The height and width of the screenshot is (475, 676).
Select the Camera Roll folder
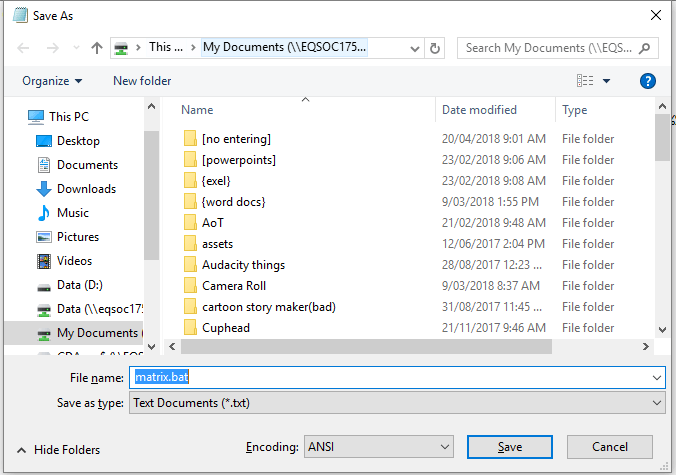point(234,286)
